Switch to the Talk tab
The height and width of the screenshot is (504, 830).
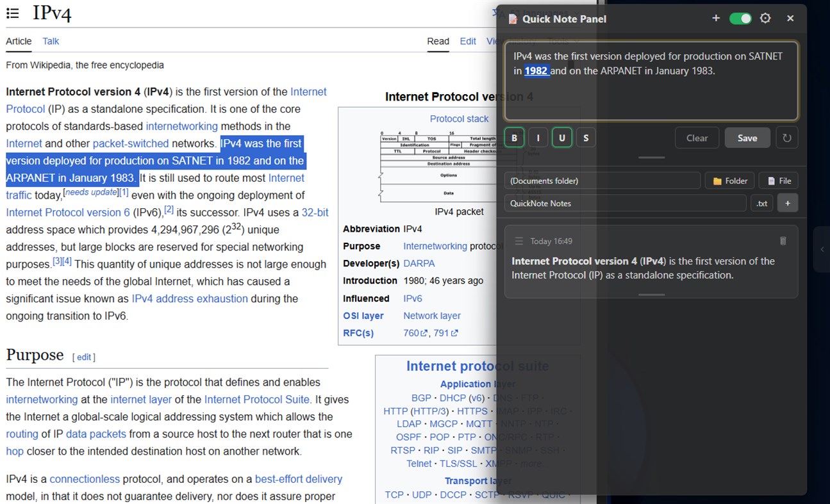pos(51,41)
